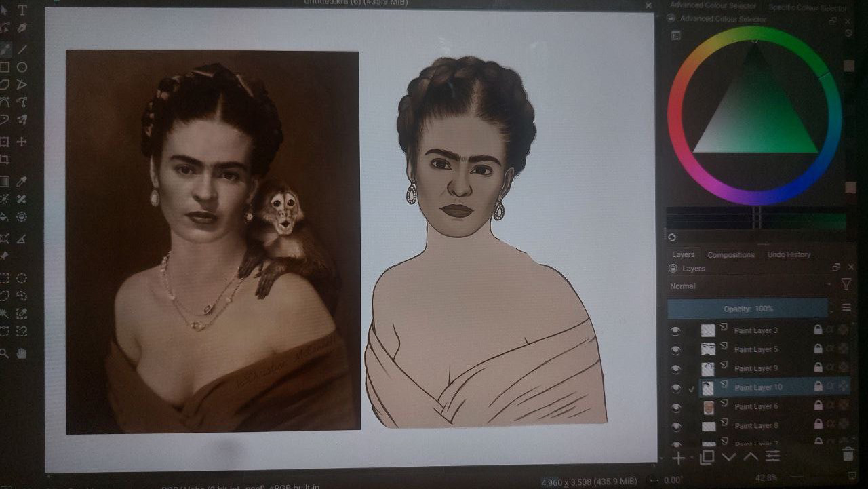Open the layer filter funnel menu
868x489 pixels.
[x=846, y=285]
